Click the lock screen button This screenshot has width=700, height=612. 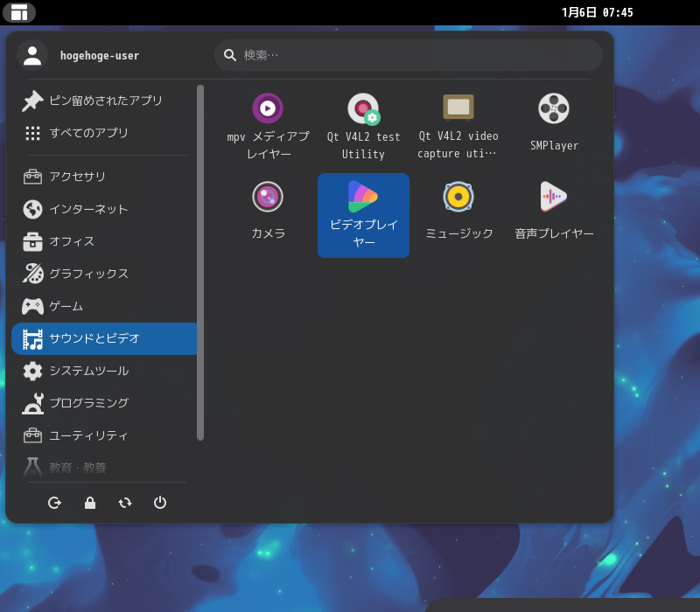coord(89,503)
